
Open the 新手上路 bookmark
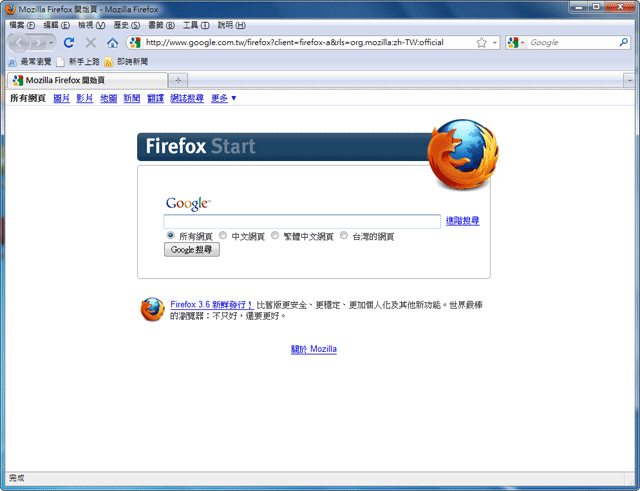[78, 62]
